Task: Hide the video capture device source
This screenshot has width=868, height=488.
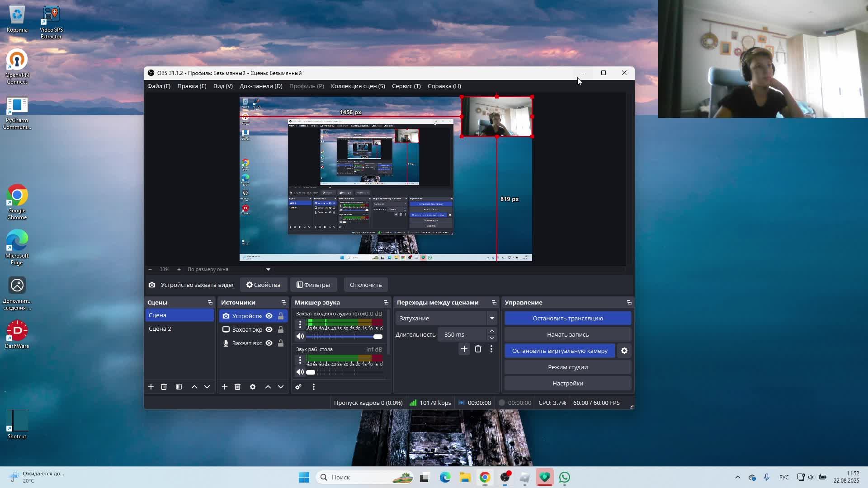Action: [269, 316]
